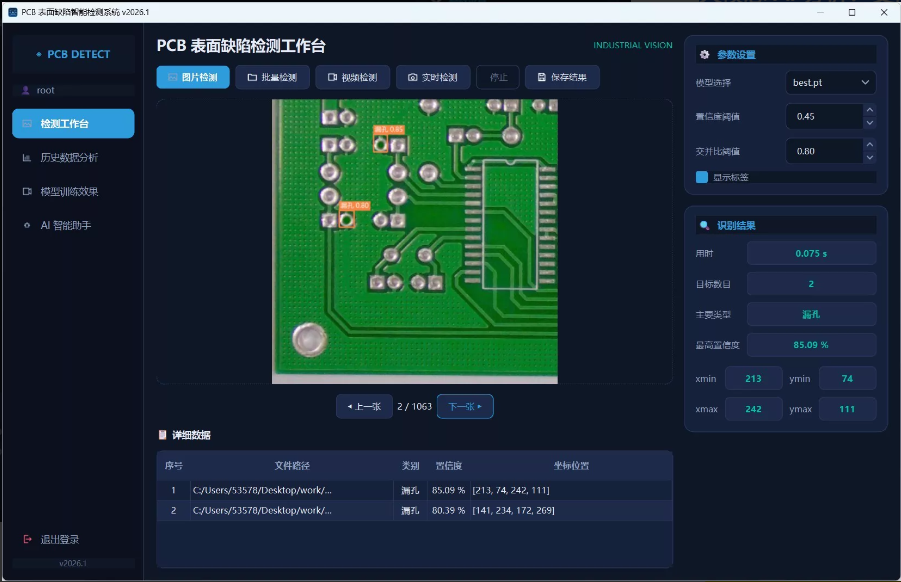901x582 pixels.
Task: Click the 用时 value 0.075 s
Action: [x=811, y=253]
